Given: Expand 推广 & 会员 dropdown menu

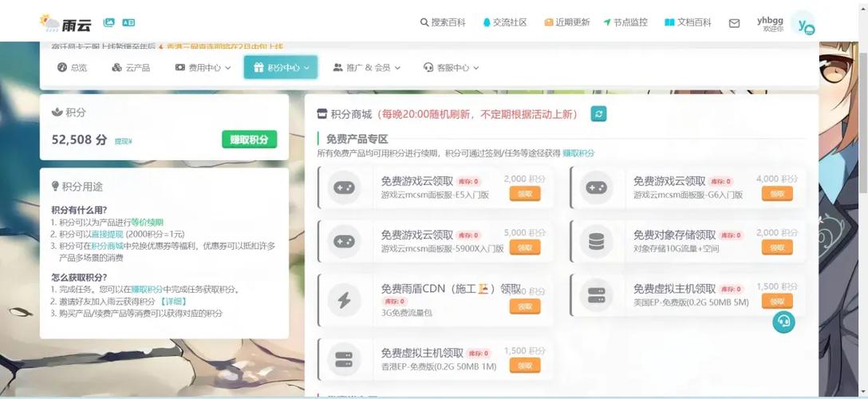Looking at the screenshot, I should tap(366, 68).
